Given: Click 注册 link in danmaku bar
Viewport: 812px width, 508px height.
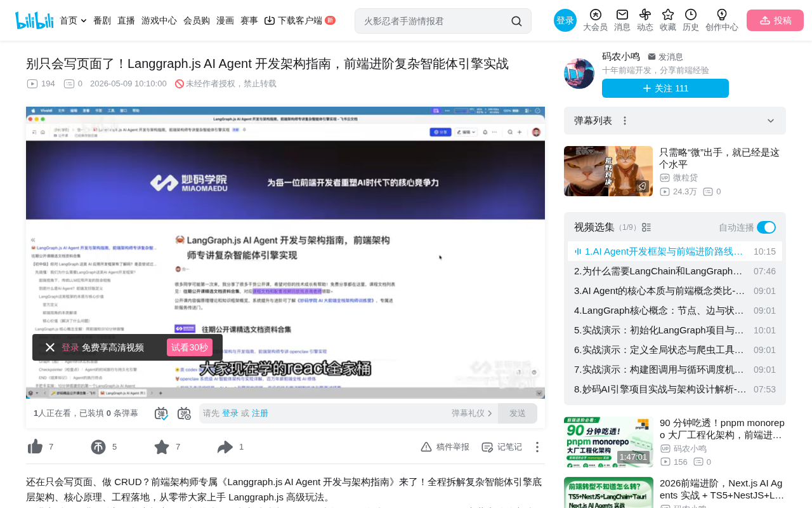Looking at the screenshot, I should tap(260, 413).
